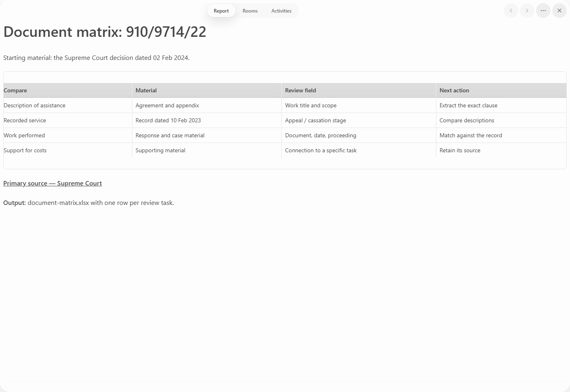
Task: Go to the previous item arrow
Action: [511, 11]
